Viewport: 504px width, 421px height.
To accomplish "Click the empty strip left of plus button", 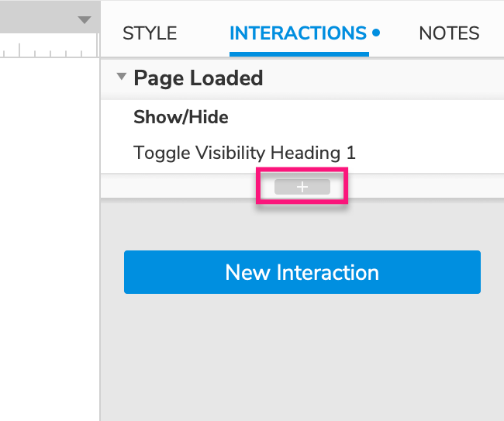I will pyautogui.click(x=178, y=186).
